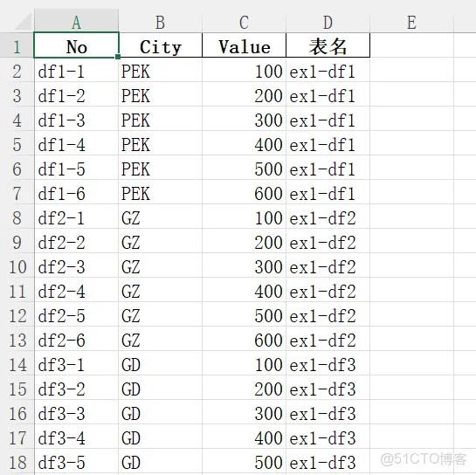Select column D header
The width and height of the screenshot is (476, 475).
[328, 21]
